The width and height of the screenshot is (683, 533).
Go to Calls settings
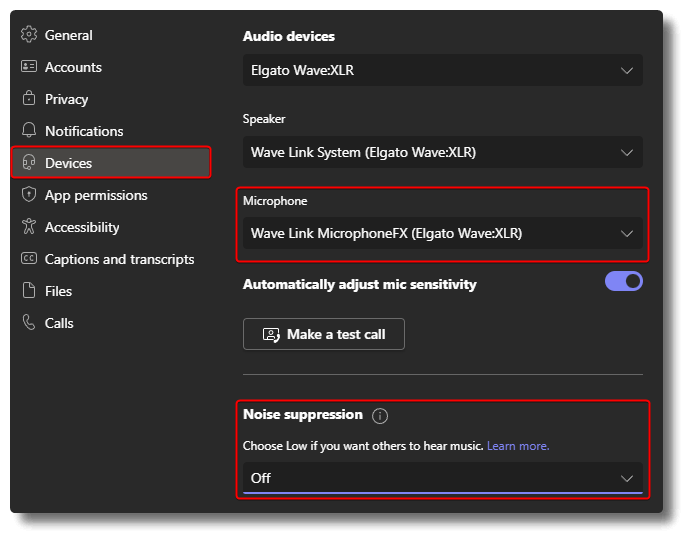point(111,323)
